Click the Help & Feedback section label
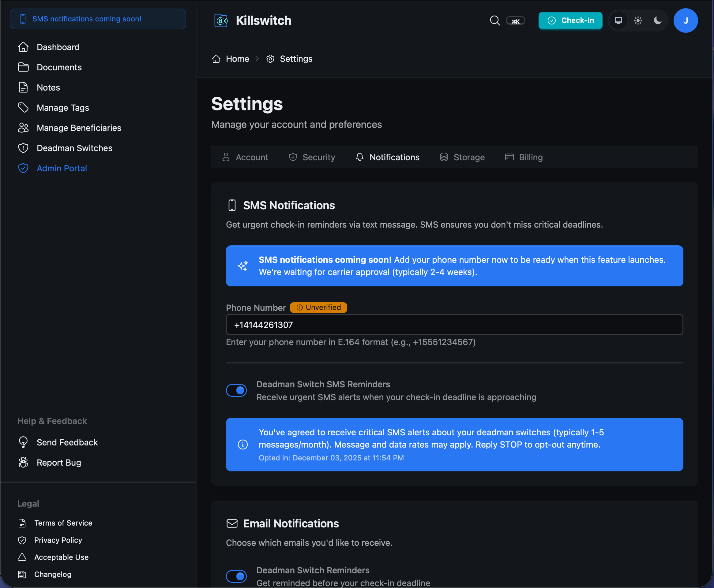The image size is (714, 588). [52, 421]
